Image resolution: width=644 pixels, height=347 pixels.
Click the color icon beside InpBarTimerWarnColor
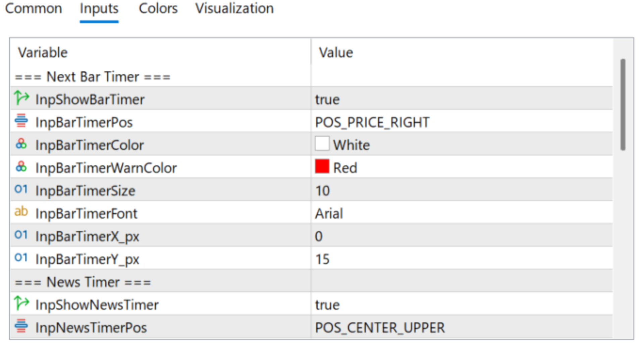coord(21,167)
